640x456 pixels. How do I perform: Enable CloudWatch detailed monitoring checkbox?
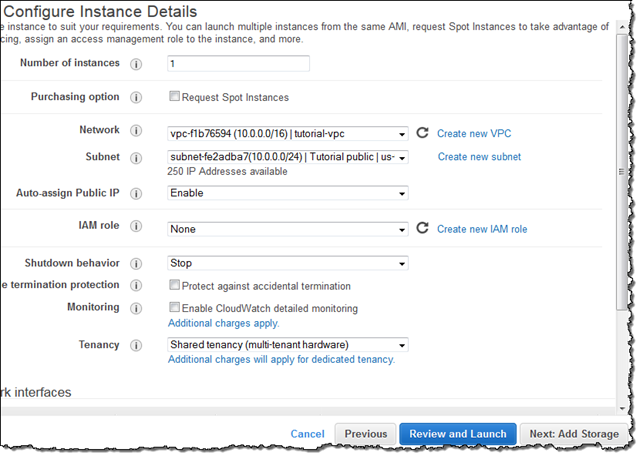[174, 307]
